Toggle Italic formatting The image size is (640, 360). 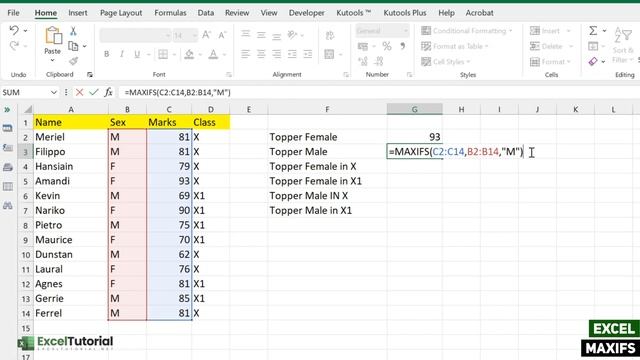(122, 54)
